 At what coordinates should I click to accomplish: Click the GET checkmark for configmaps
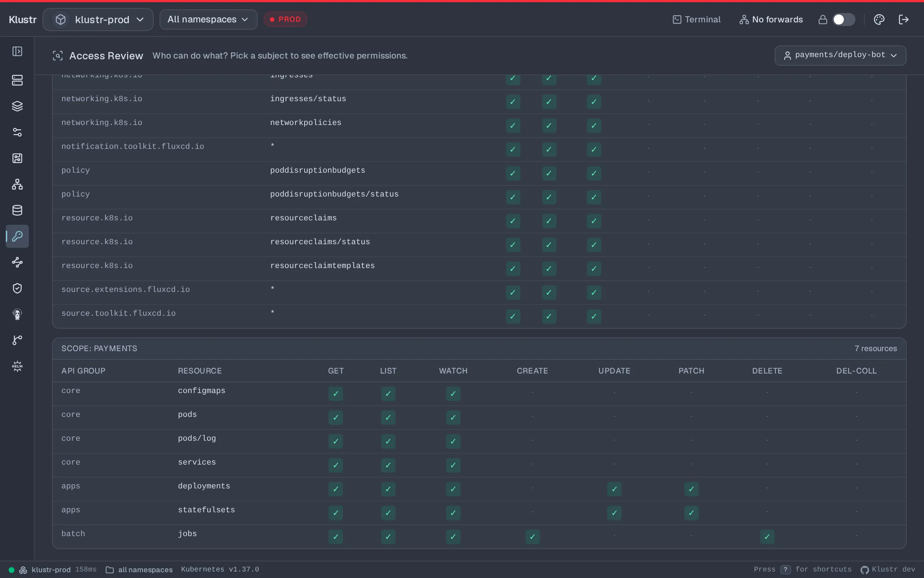point(336,394)
